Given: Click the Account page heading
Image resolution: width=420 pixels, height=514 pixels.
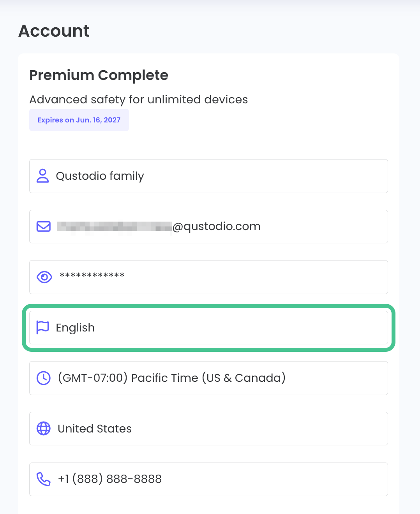Looking at the screenshot, I should pyautogui.click(x=53, y=31).
